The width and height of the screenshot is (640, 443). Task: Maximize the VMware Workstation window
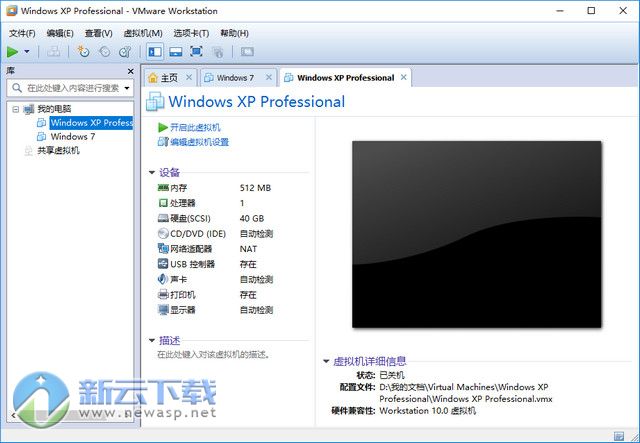coord(591,11)
